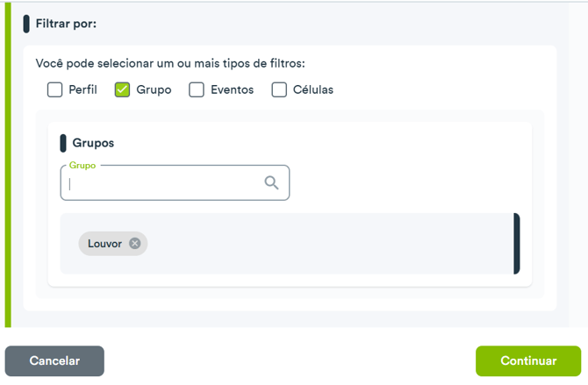Click the Grupo label beside the checked box
Viewport: 588px width, 385px height.
coord(154,90)
